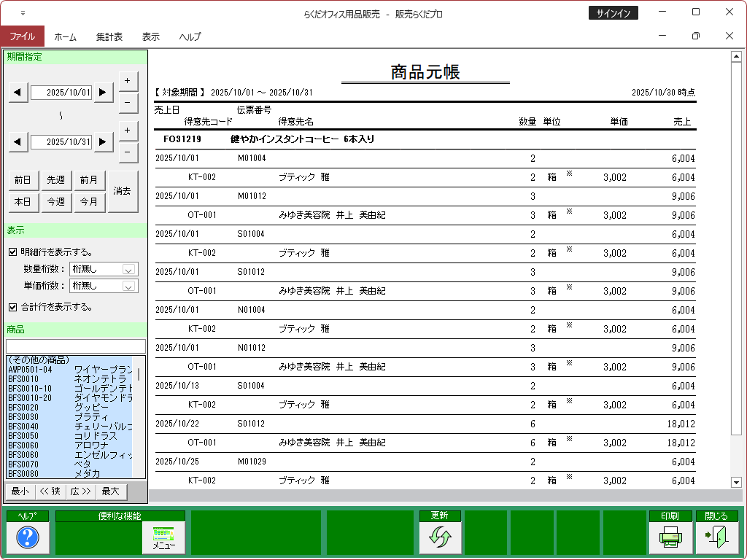Image resolution: width=747 pixels, height=560 pixels.
Task: Expand the 単価桁数 dropdown
Action: 129,287
